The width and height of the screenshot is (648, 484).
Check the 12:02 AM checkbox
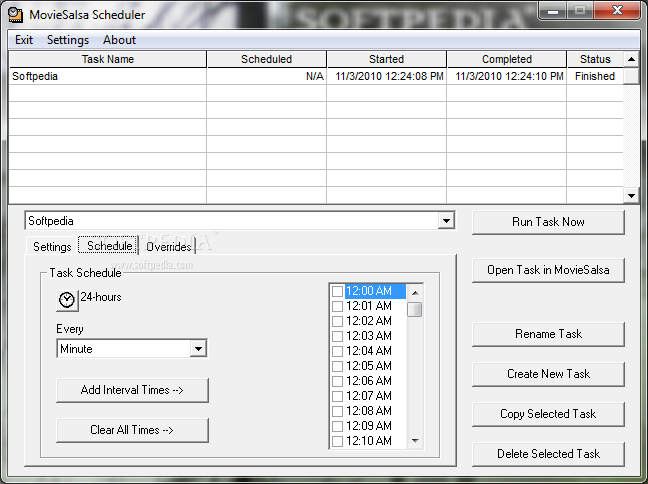337,321
